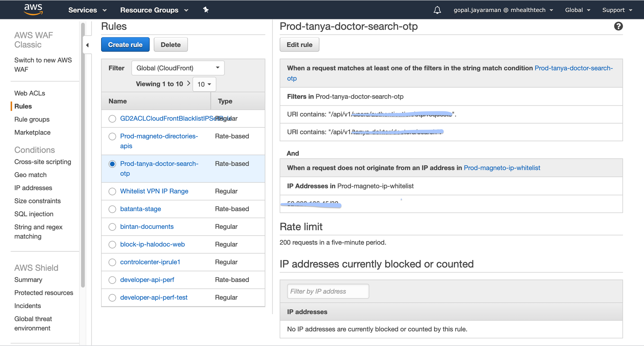Open SQL injection conditions
644x346 pixels.
coord(34,214)
